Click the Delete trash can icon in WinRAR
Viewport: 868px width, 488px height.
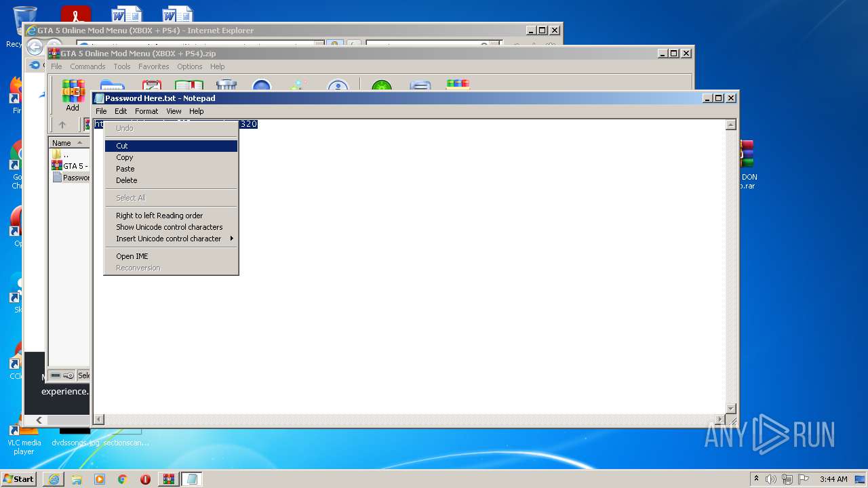click(226, 85)
